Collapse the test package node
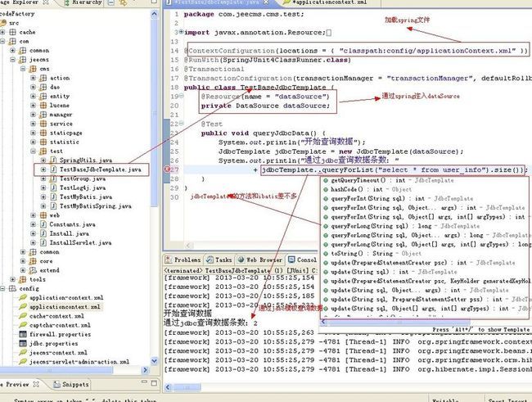The height and width of the screenshot is (402, 532). [x=34, y=151]
